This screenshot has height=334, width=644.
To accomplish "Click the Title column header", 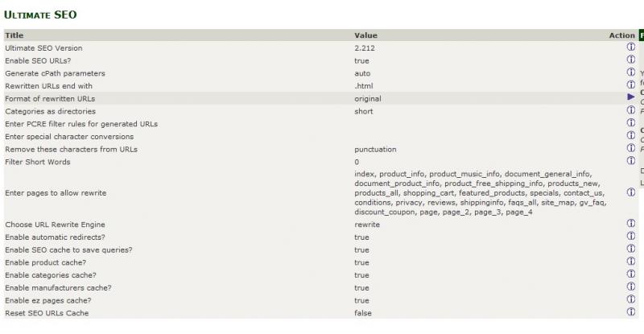I will coord(14,35).
